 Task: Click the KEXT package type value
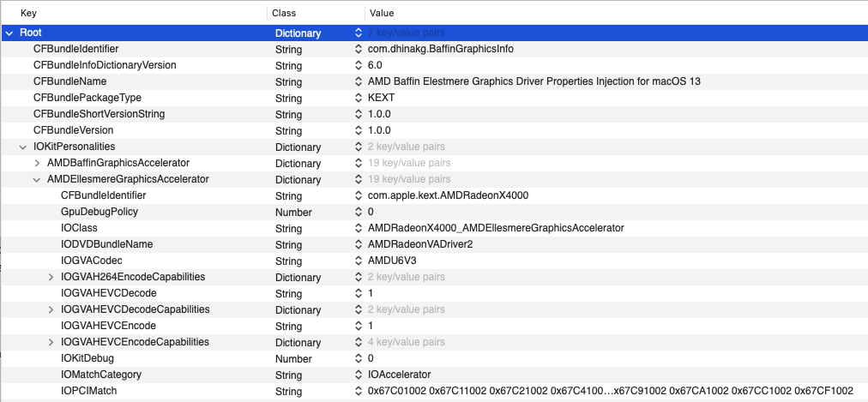pyautogui.click(x=381, y=98)
